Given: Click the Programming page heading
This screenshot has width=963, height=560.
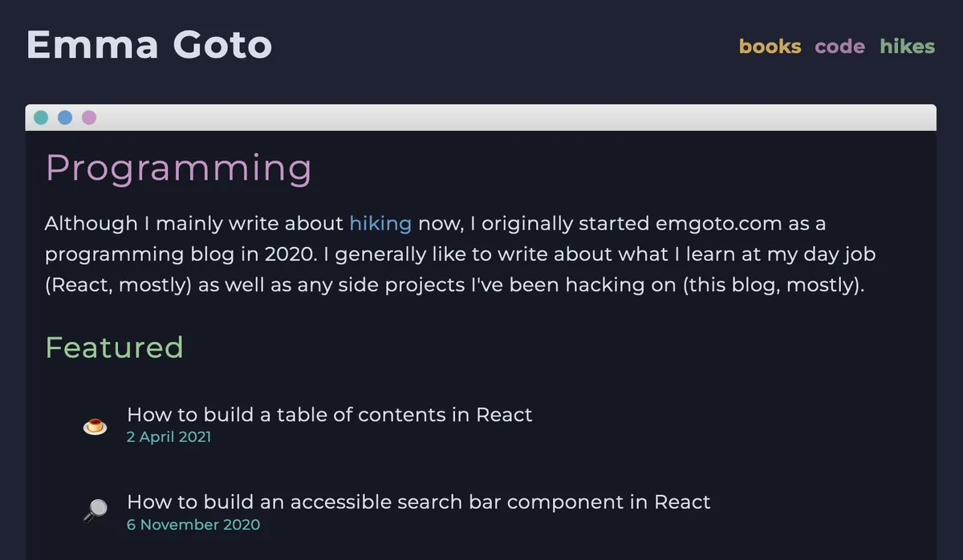Looking at the screenshot, I should pos(178,168).
